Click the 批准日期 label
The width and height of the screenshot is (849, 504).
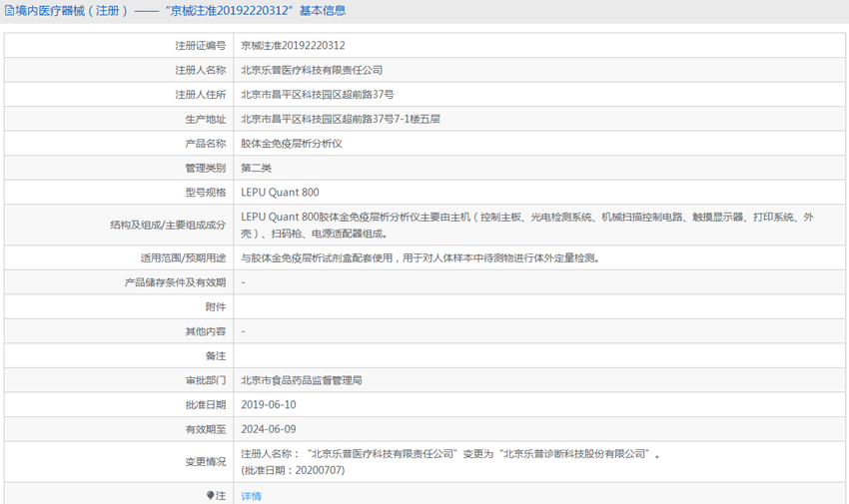(205, 405)
